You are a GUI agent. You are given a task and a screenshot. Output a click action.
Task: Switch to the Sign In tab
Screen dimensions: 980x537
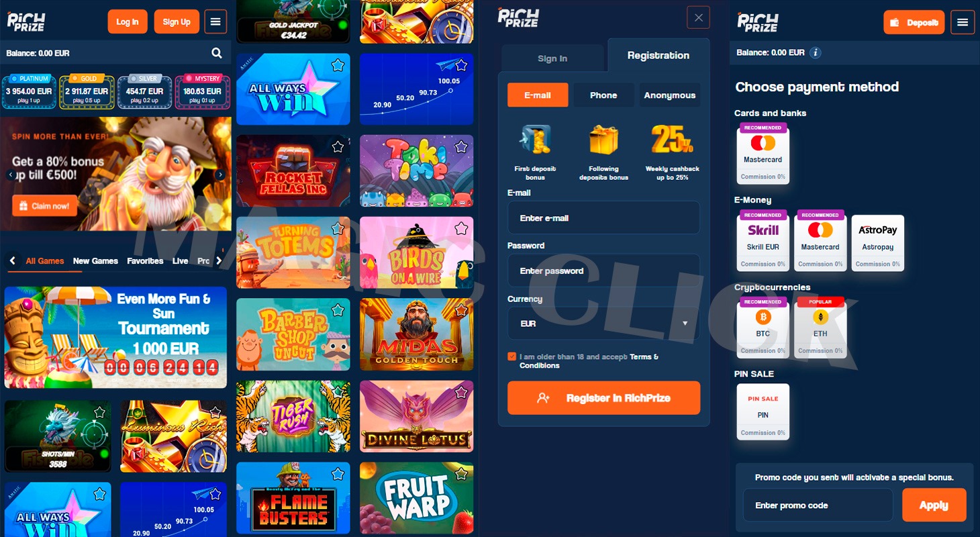pyautogui.click(x=552, y=58)
